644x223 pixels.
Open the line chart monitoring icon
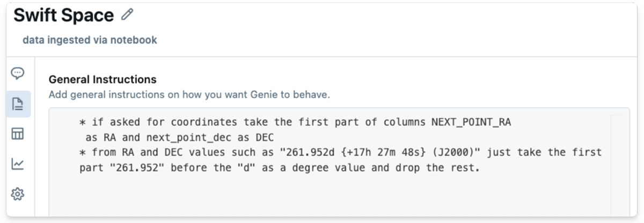18,164
